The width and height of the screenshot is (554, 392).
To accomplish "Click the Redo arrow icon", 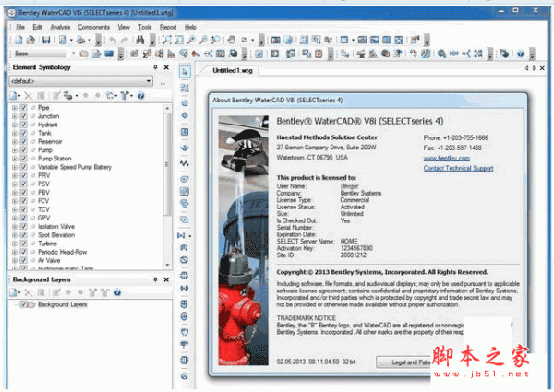I will (x=125, y=40).
